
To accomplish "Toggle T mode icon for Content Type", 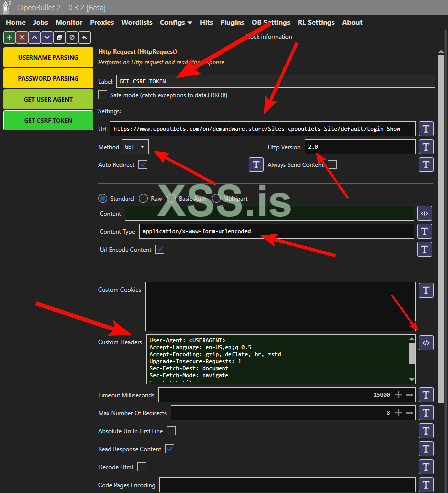I will click(425, 231).
